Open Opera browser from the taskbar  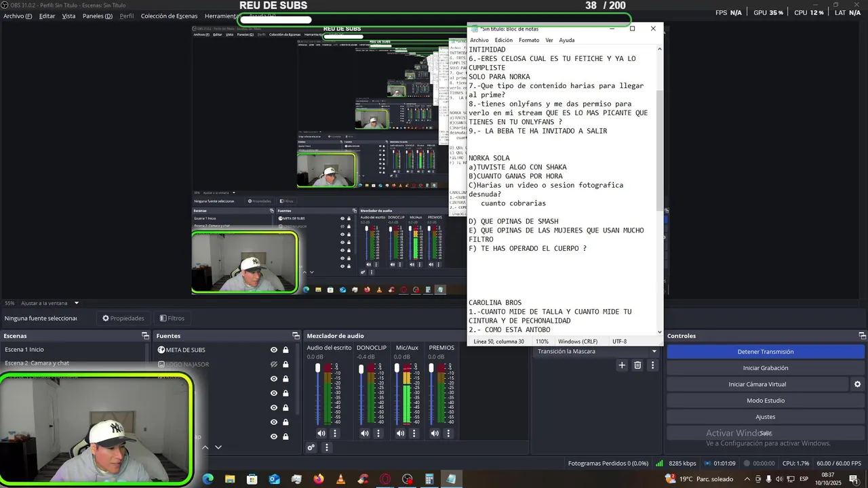(385, 479)
